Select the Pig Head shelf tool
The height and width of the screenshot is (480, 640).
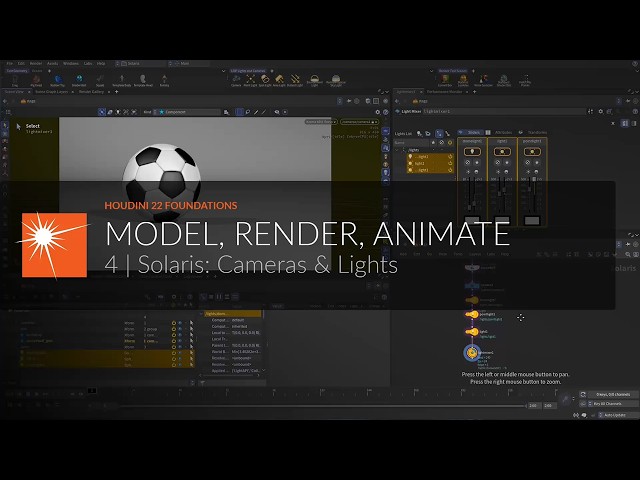[36, 80]
